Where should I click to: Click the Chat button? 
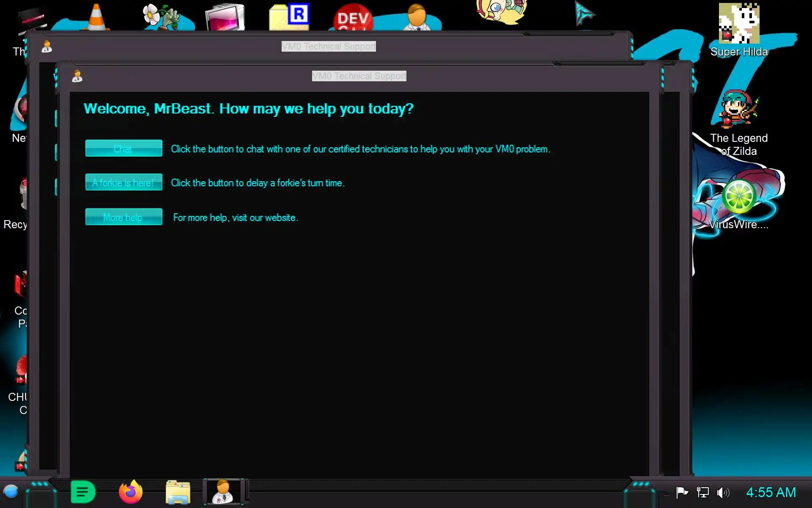click(x=123, y=149)
